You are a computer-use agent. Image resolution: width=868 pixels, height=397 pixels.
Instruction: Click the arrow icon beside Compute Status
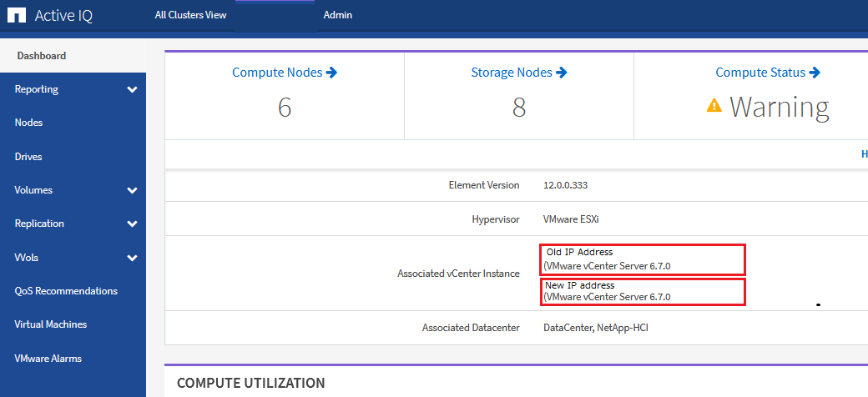tap(815, 73)
